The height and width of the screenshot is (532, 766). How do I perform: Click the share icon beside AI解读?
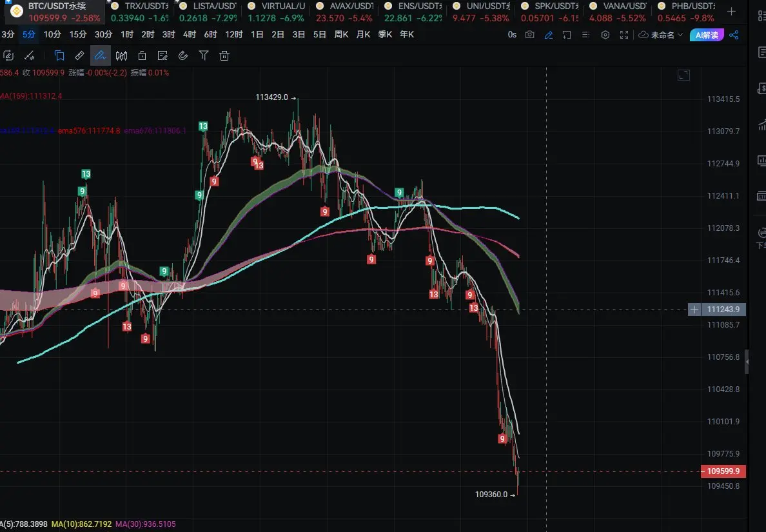click(733, 35)
